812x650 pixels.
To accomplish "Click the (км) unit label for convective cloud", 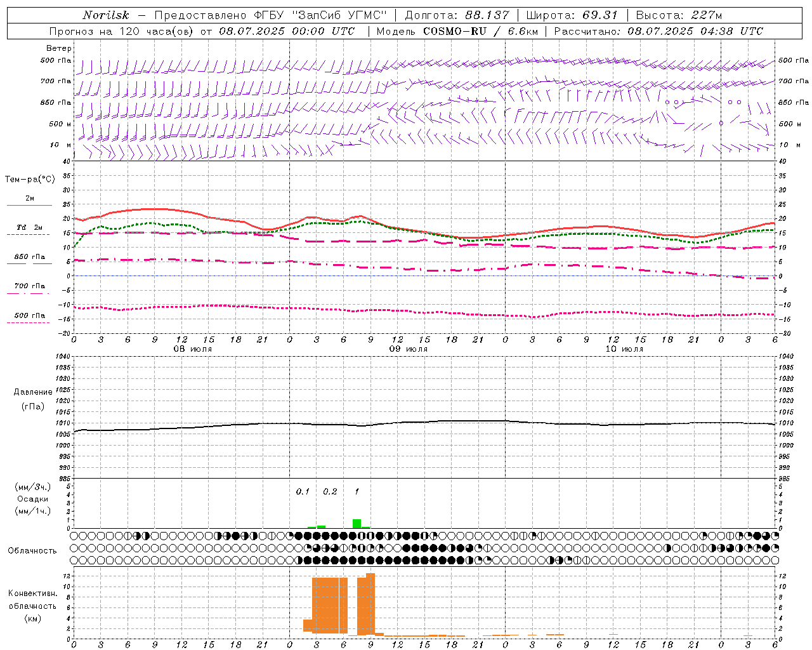I will point(33,618).
